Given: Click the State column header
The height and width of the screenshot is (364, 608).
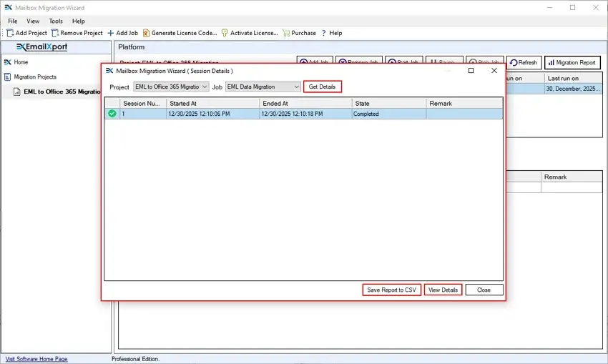Looking at the screenshot, I should point(389,104).
